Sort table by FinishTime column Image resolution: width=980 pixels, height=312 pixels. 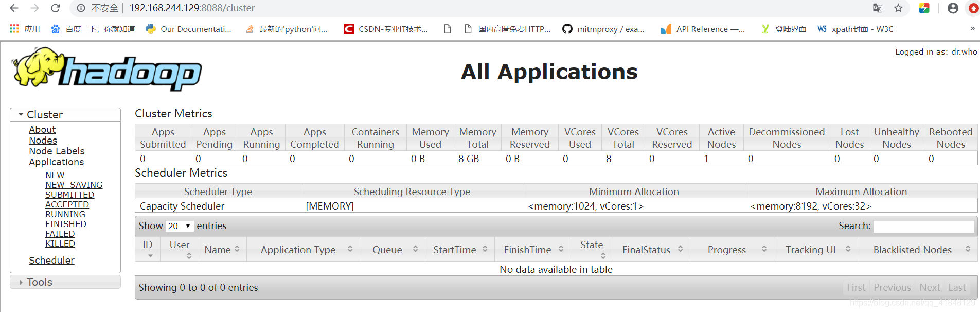[533, 249]
